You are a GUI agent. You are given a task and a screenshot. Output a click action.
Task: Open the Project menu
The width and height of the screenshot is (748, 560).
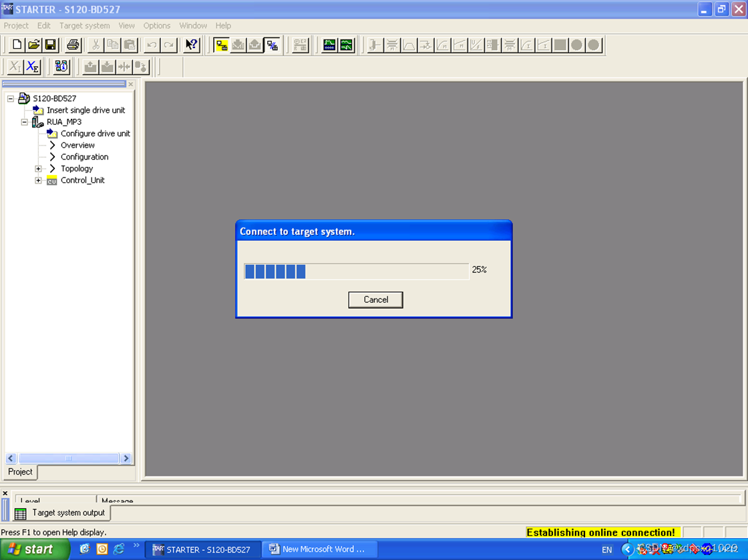16,26
